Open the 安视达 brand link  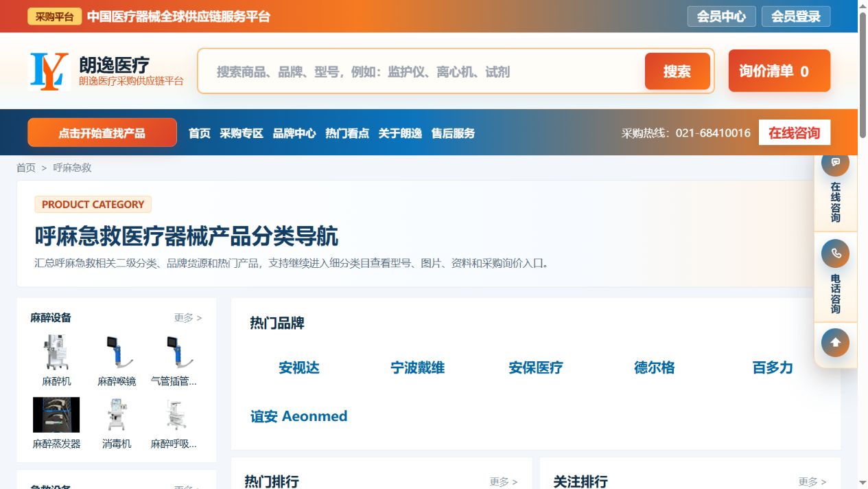click(299, 367)
